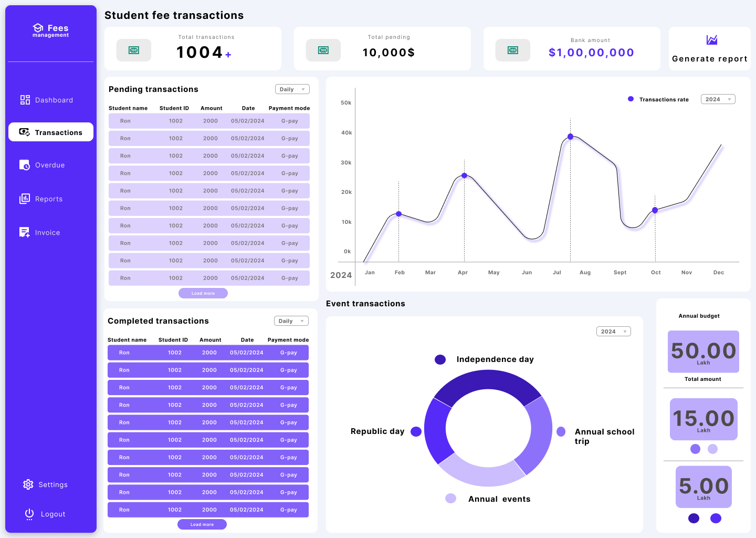Click the Fees management logo icon

[38, 27]
